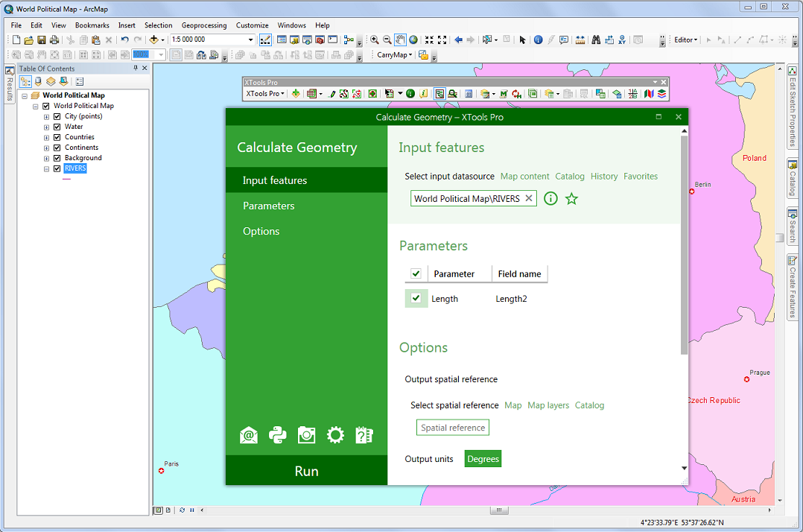Toggle visibility of Background layer
Viewport: 803px width, 532px height.
[x=57, y=158]
